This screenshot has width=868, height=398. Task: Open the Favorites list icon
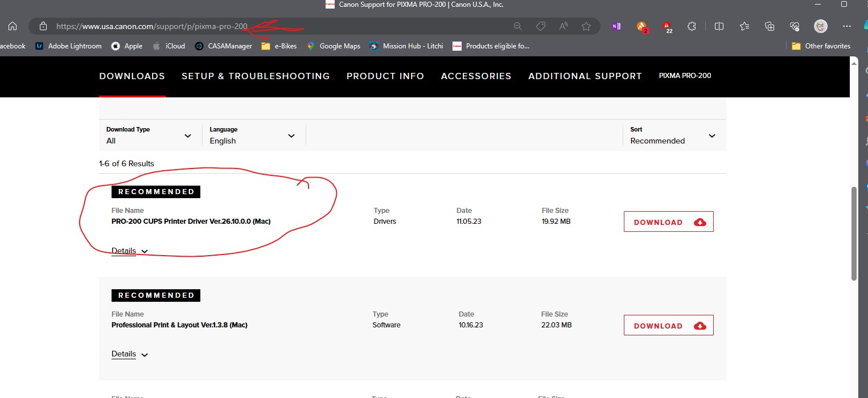click(744, 26)
